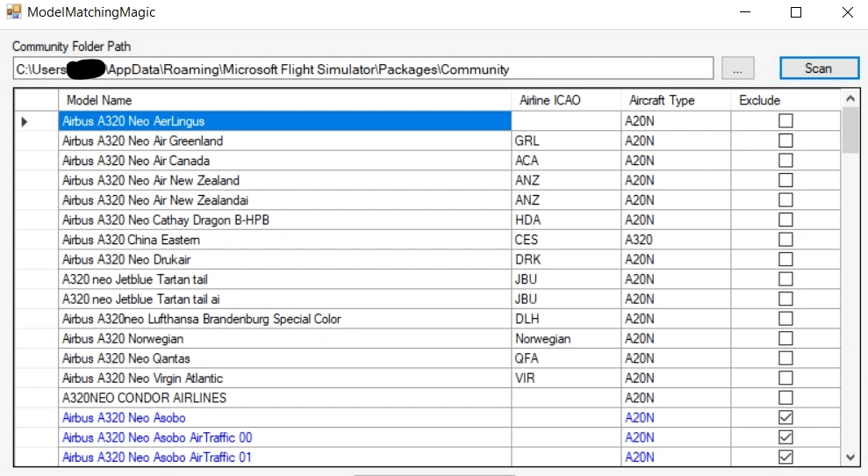Select Airbus A320 Neo Qantas model name

(x=284, y=358)
